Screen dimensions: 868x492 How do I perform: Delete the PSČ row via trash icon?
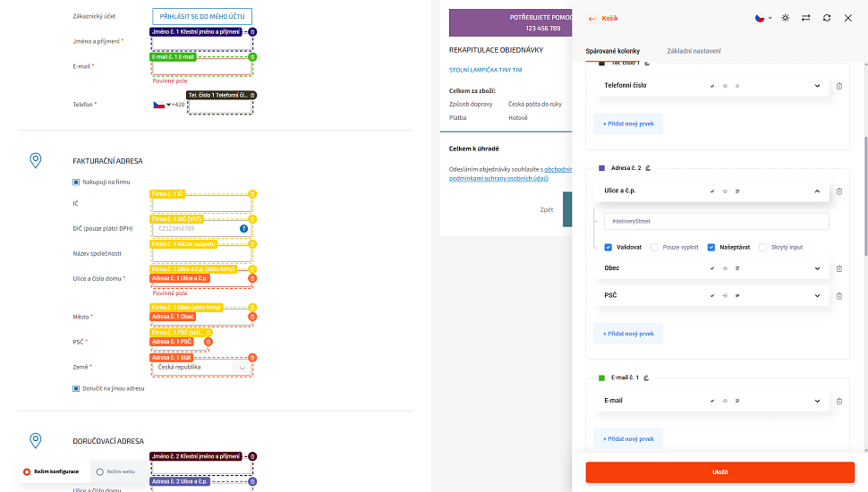pyautogui.click(x=839, y=296)
